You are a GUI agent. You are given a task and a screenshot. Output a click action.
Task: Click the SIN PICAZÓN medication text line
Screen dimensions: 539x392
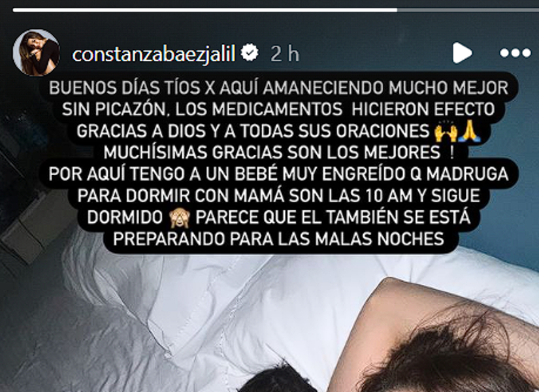pos(279,109)
